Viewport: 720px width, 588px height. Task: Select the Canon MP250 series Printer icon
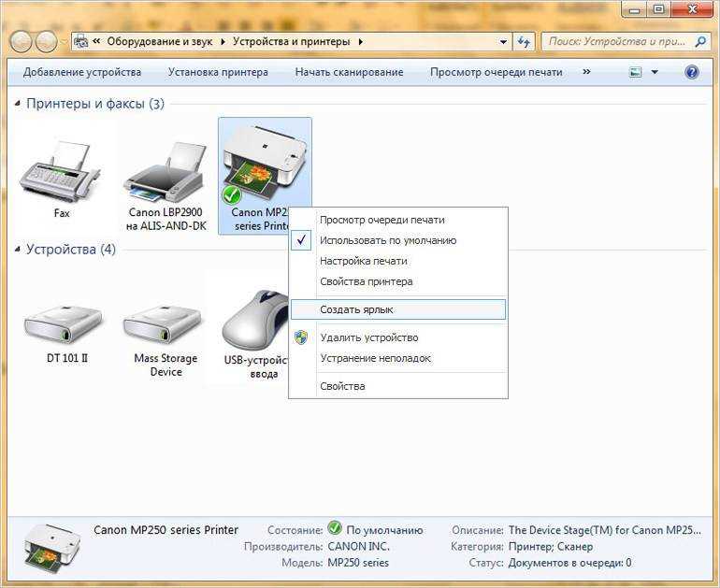coord(264,165)
